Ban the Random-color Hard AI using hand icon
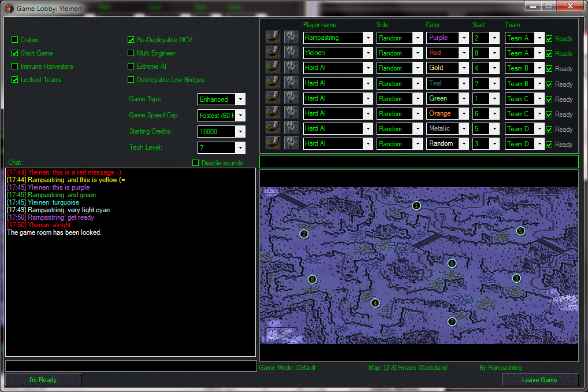 [291, 143]
